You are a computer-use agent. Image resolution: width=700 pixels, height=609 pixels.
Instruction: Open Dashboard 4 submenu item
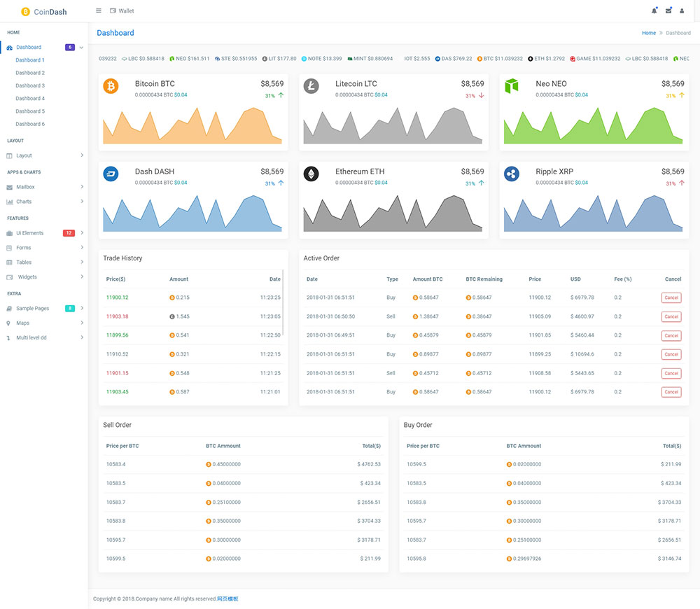[x=30, y=99]
